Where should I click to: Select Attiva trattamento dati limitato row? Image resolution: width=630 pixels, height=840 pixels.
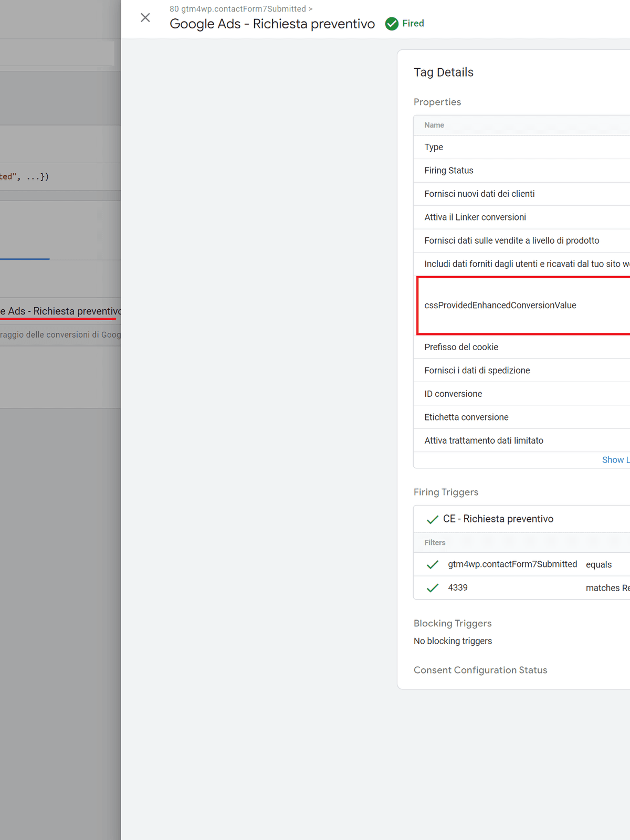484,440
